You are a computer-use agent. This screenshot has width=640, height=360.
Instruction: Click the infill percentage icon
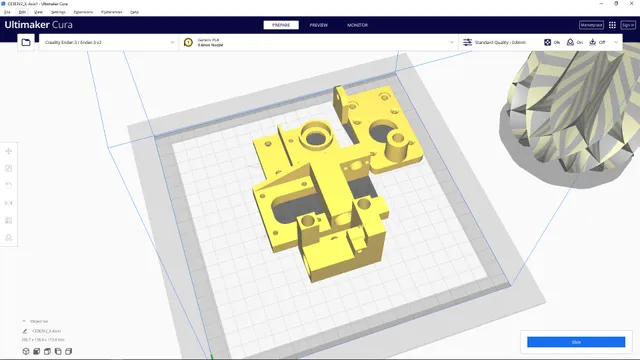point(547,42)
